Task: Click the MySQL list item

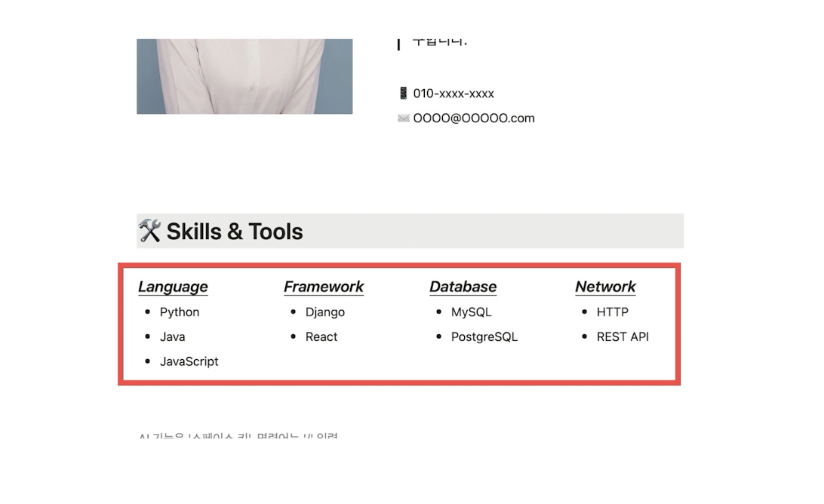Action: coord(472,312)
